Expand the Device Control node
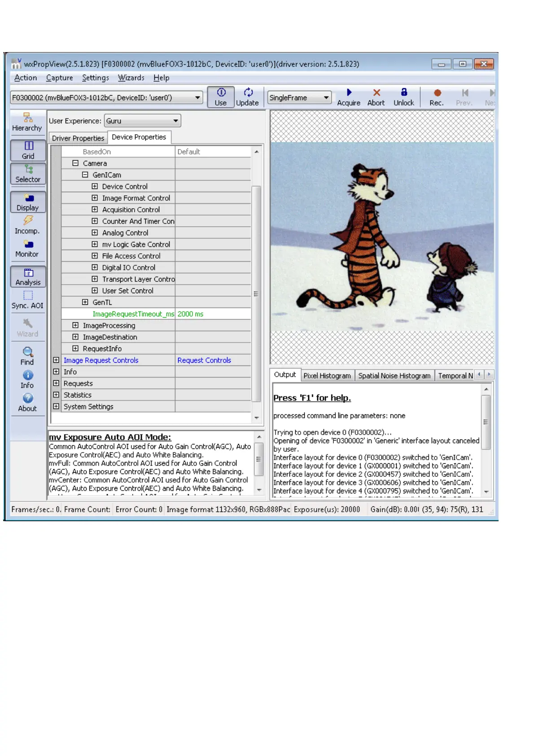 [x=95, y=186]
